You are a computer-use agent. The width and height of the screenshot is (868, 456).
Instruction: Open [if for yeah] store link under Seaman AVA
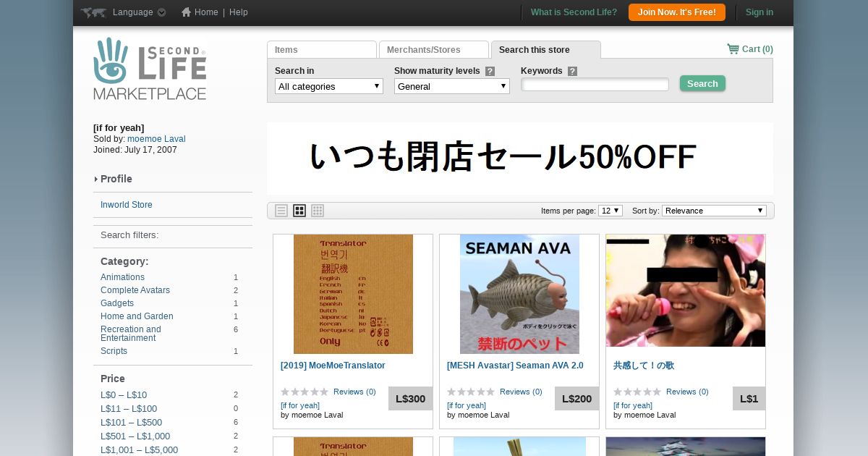467,405
